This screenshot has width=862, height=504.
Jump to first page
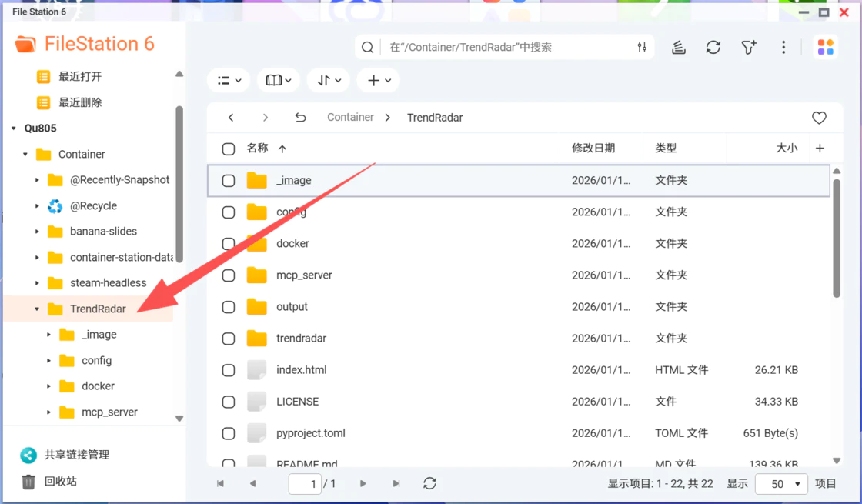coord(220,484)
